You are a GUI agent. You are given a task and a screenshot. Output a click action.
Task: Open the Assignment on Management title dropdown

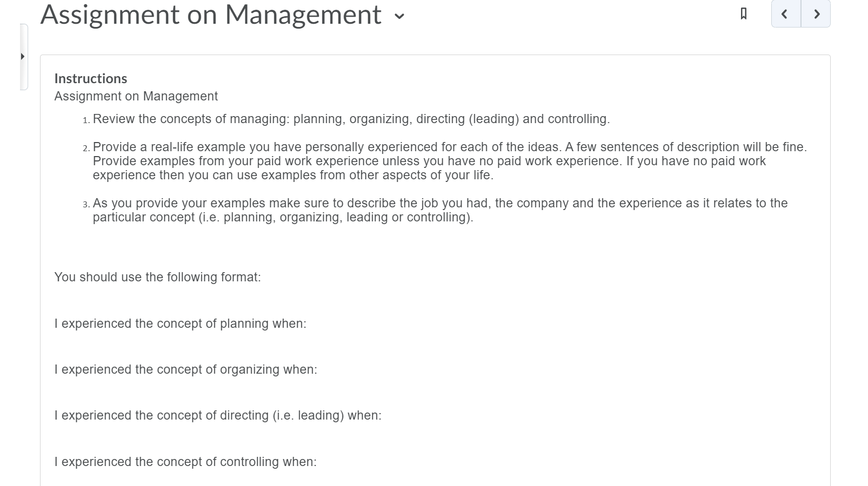pyautogui.click(x=399, y=17)
